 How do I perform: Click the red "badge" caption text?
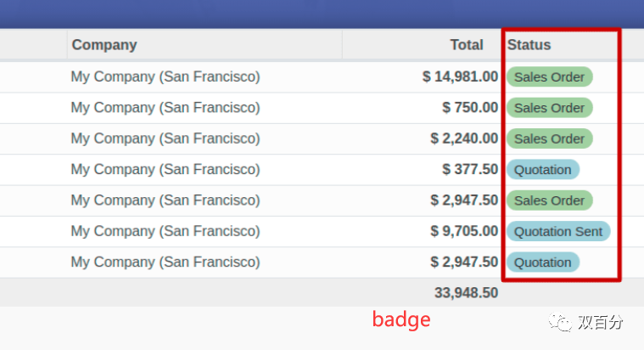coord(401,320)
